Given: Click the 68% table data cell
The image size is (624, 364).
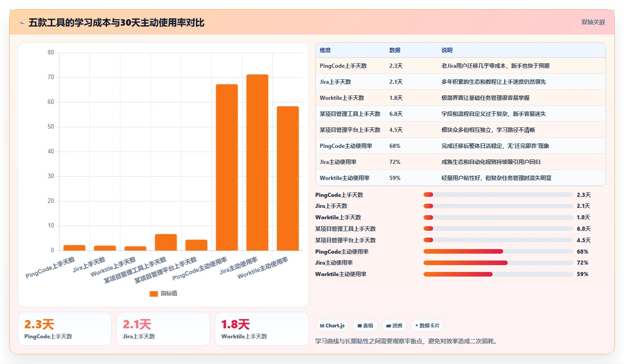Looking at the screenshot, I should point(395,146).
